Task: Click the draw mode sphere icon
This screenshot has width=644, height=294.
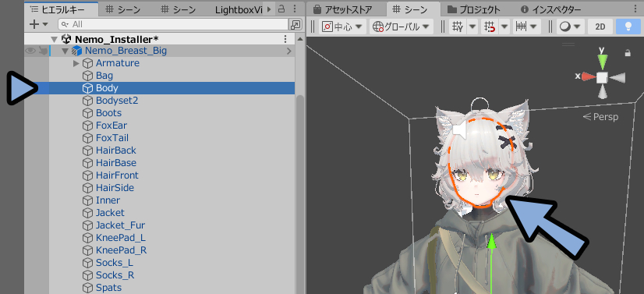Action: click(565, 27)
